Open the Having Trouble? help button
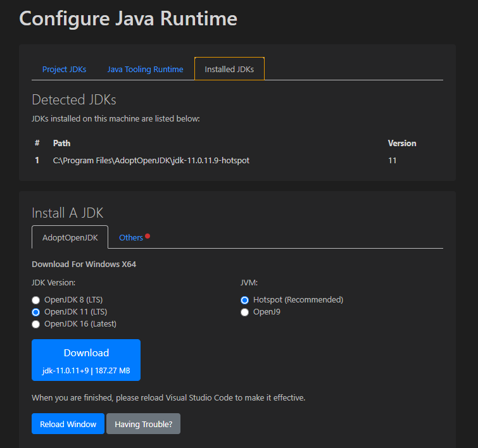 point(143,423)
